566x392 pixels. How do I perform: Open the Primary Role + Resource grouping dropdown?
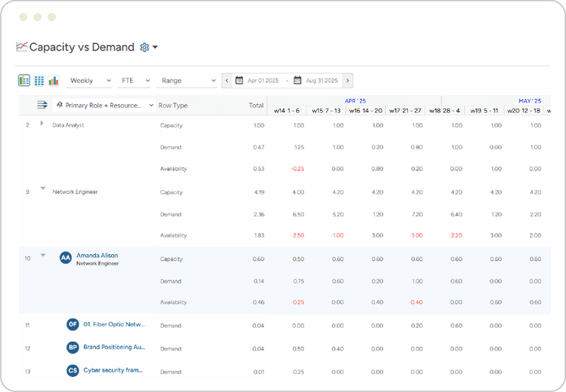106,106
